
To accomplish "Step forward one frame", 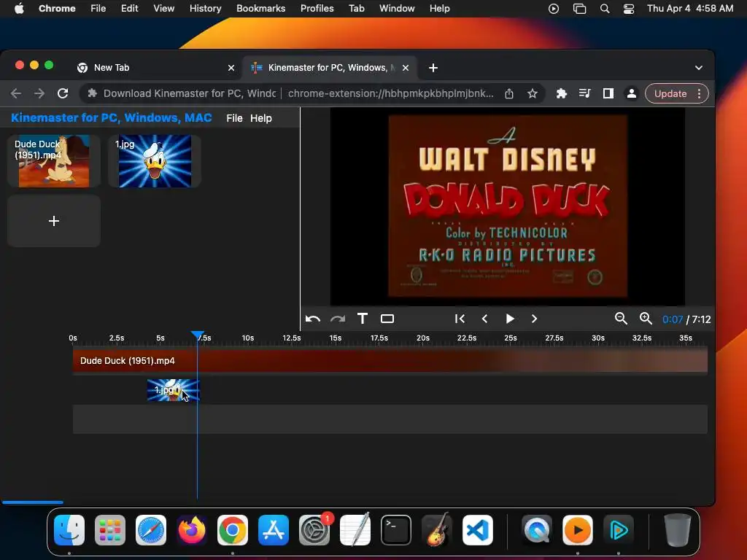I will point(534,319).
